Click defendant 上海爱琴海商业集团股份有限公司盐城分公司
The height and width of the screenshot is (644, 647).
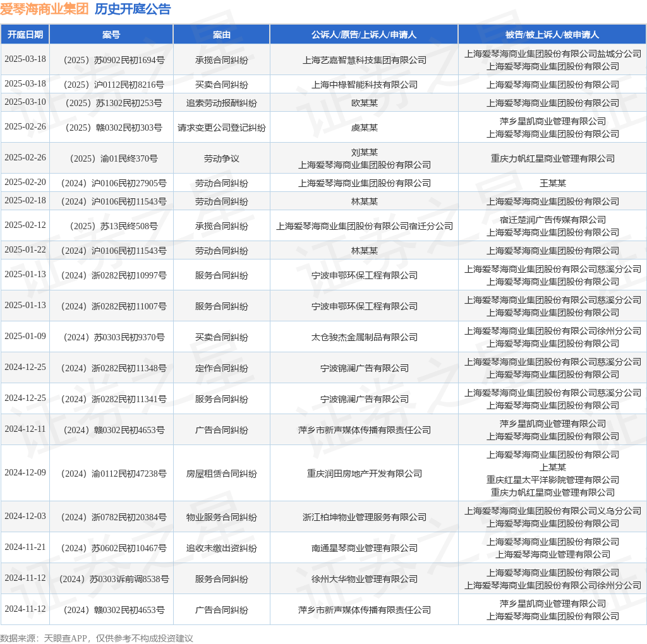point(553,54)
